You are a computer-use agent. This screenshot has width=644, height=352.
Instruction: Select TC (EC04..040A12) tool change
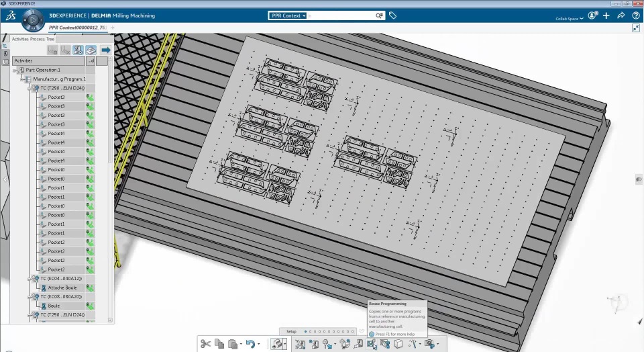coord(61,279)
